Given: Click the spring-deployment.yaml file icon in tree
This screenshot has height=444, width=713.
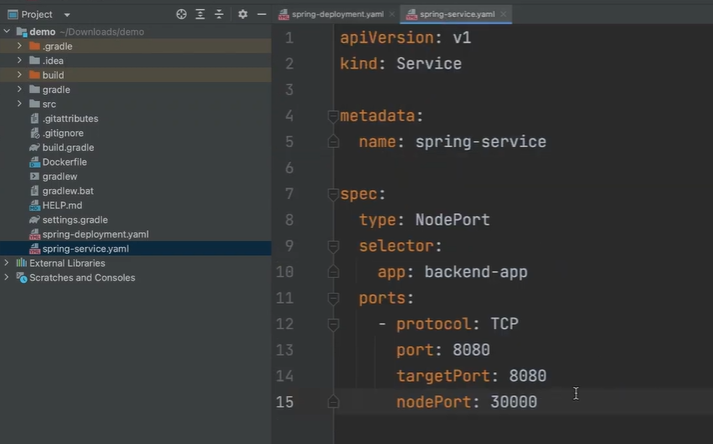Looking at the screenshot, I should coord(35,234).
